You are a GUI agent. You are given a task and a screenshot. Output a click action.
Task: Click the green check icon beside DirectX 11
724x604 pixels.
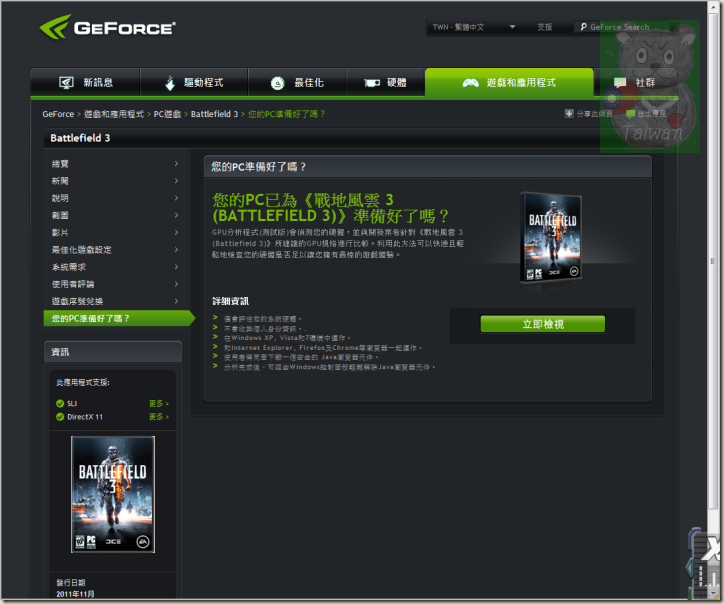click(60, 417)
